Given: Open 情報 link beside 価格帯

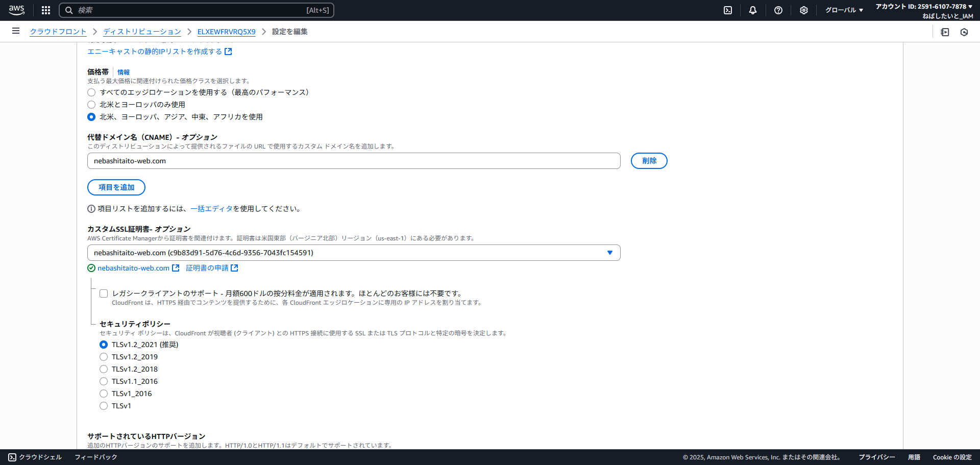Looking at the screenshot, I should coord(124,72).
